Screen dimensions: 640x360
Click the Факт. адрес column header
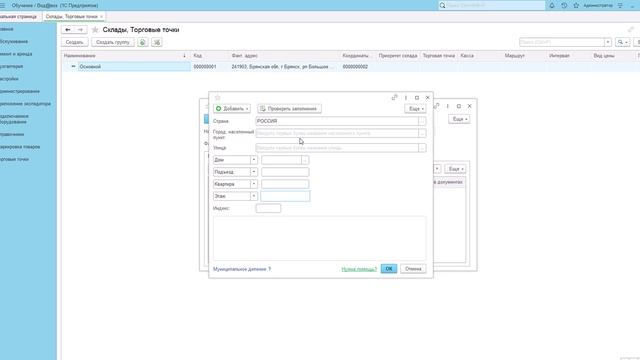(x=284, y=56)
